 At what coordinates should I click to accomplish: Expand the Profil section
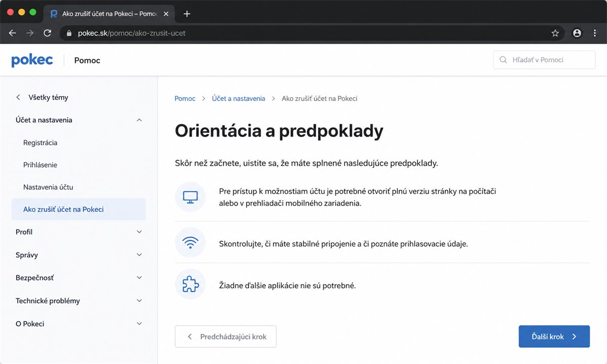coord(140,232)
